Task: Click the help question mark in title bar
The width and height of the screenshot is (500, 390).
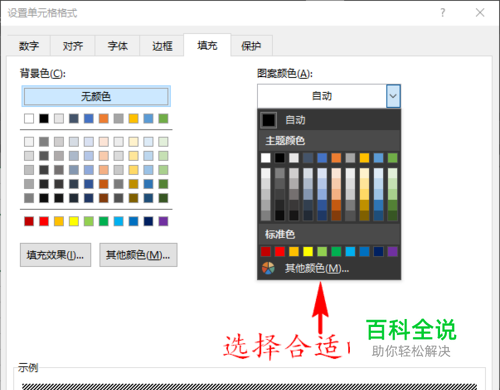Action: [x=442, y=13]
